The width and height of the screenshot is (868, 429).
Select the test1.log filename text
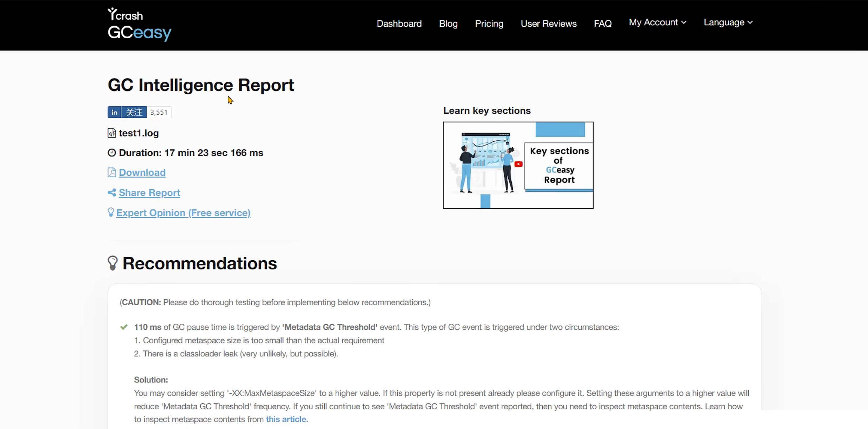pyautogui.click(x=139, y=133)
